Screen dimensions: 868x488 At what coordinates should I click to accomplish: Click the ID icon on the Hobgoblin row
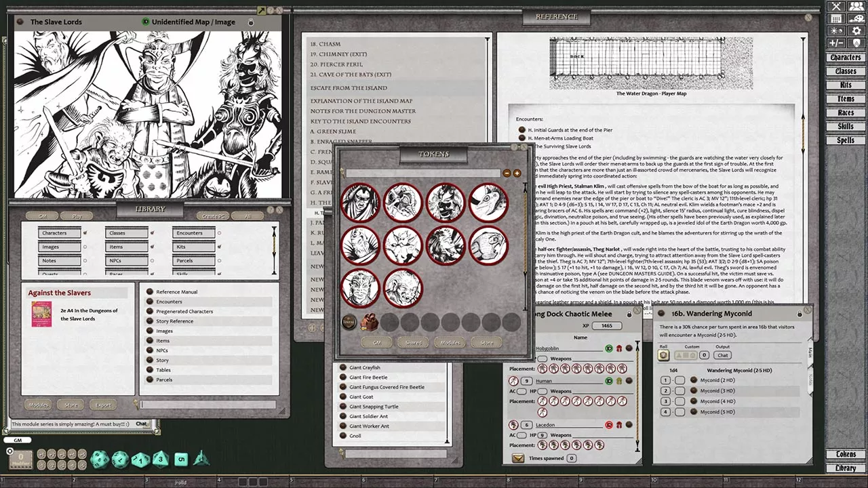(x=609, y=348)
